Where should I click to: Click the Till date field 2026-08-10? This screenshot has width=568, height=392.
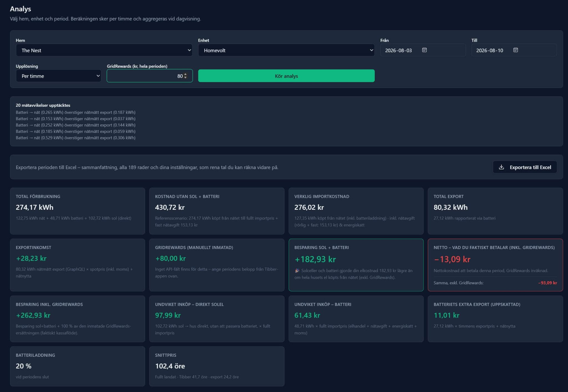pos(514,50)
